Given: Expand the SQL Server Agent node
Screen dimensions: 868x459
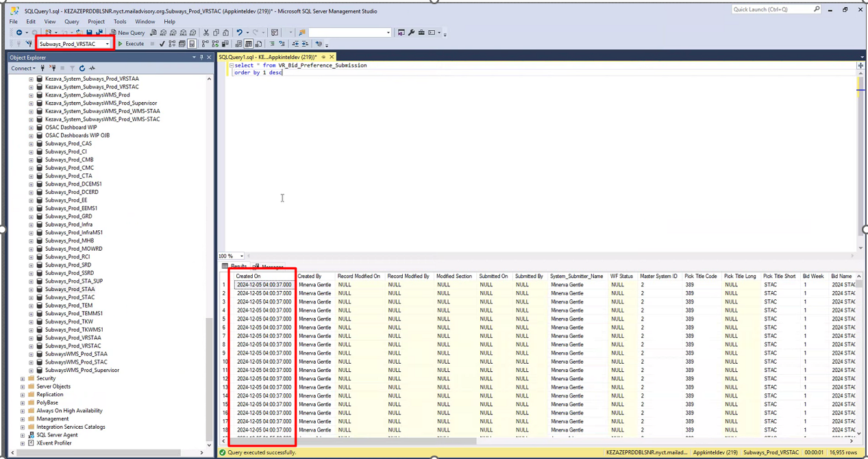Looking at the screenshot, I should 23,435.
